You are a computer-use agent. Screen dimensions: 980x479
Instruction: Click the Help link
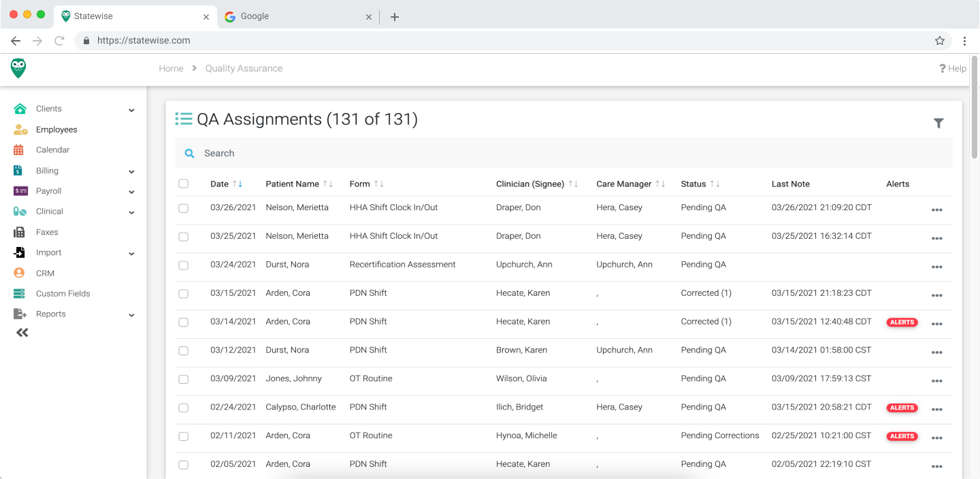click(952, 68)
